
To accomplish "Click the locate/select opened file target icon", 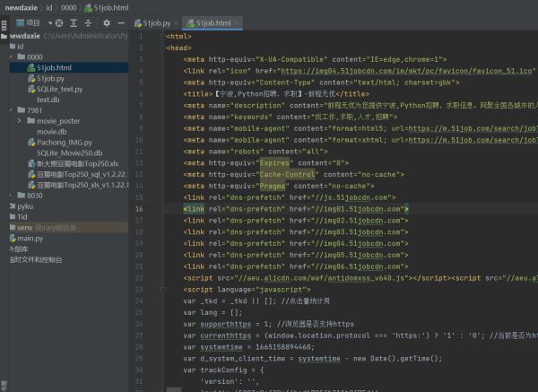I will 59,22.
